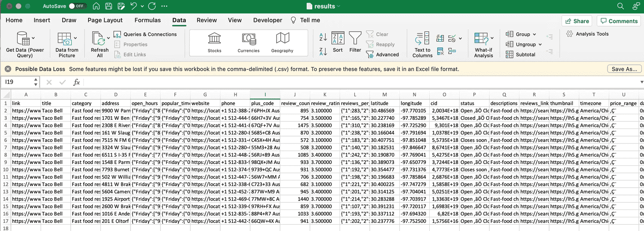The height and width of the screenshot is (231, 644).
Task: Expand Get Data dropdown arrow
Action: click(x=33, y=38)
